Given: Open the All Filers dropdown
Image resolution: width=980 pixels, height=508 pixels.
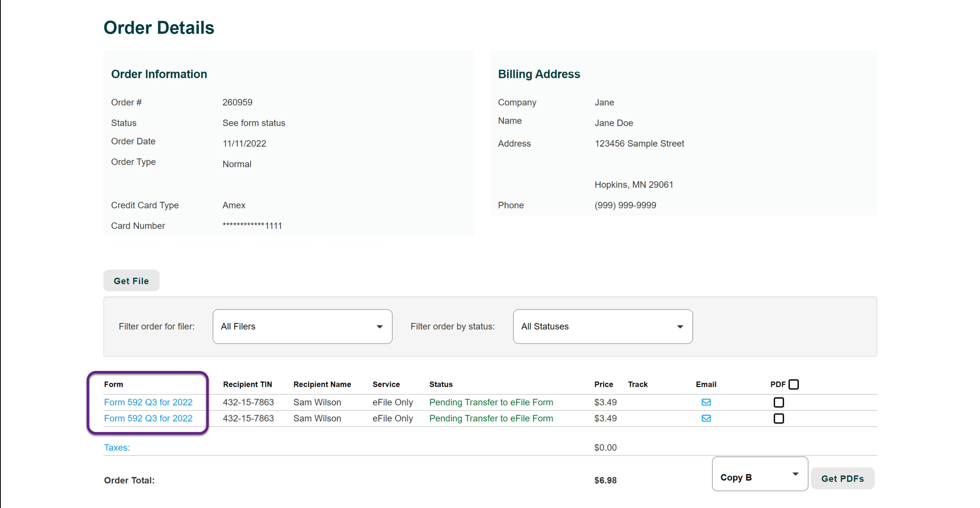Looking at the screenshot, I should click(x=302, y=326).
